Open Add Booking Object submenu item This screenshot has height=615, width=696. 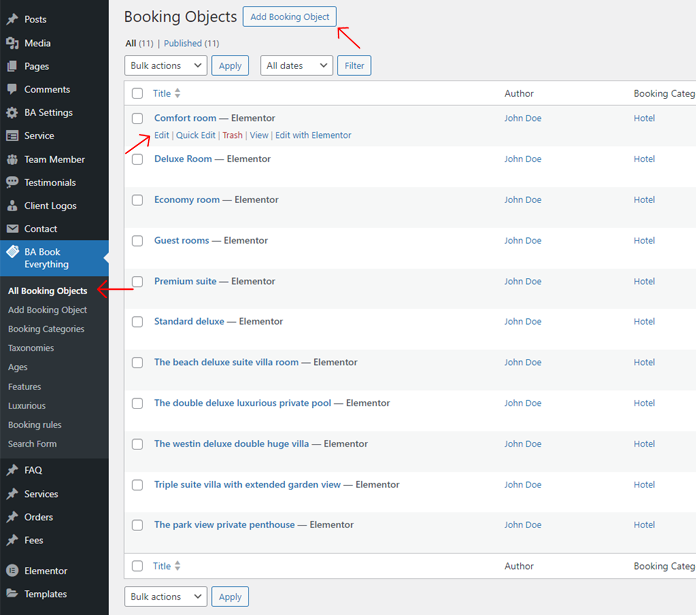[47, 310]
